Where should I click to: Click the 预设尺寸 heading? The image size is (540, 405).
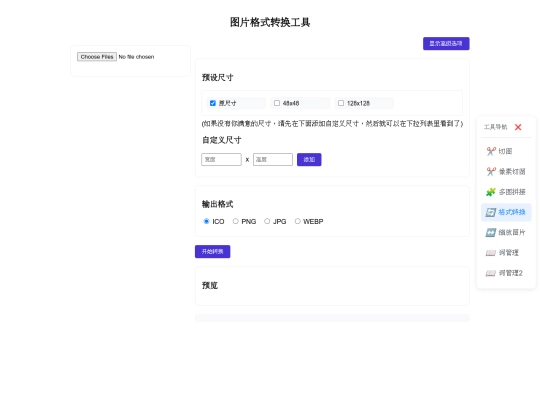pyautogui.click(x=217, y=77)
